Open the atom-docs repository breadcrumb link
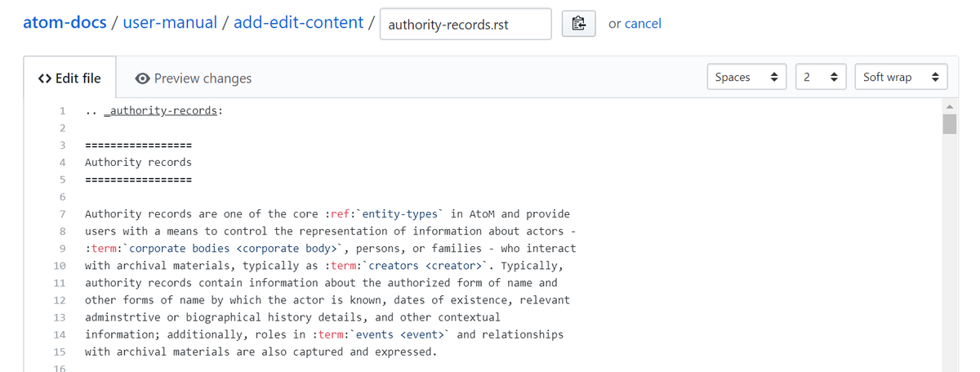Viewport: 980px width, 372px height. click(65, 23)
